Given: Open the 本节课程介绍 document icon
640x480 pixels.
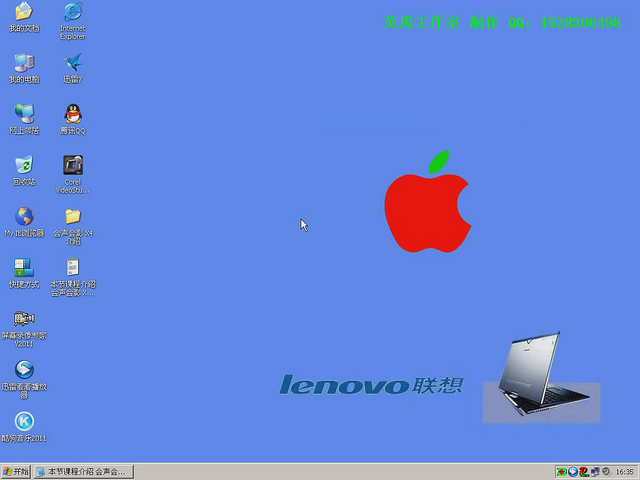Looking at the screenshot, I should [x=73, y=278].
